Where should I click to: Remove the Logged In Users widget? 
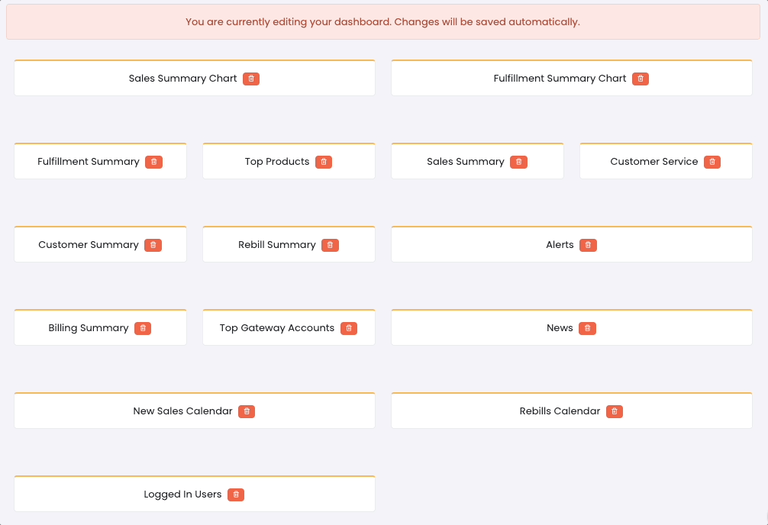tap(235, 495)
